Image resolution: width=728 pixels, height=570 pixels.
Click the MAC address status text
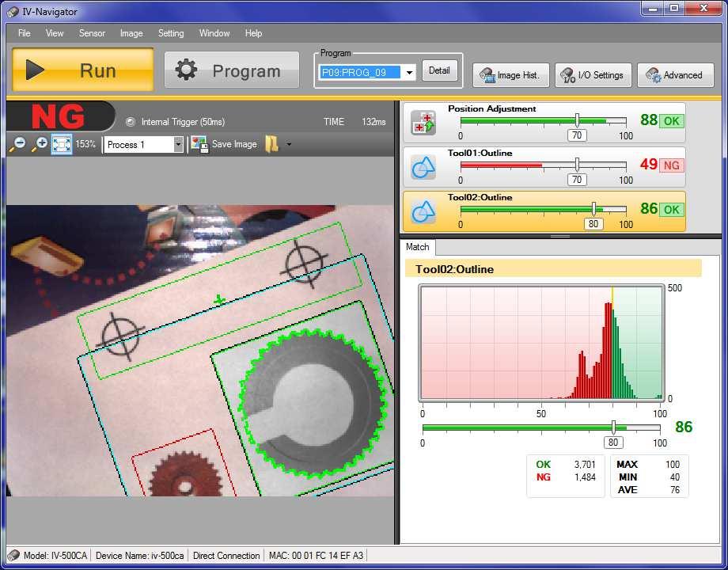(316, 556)
